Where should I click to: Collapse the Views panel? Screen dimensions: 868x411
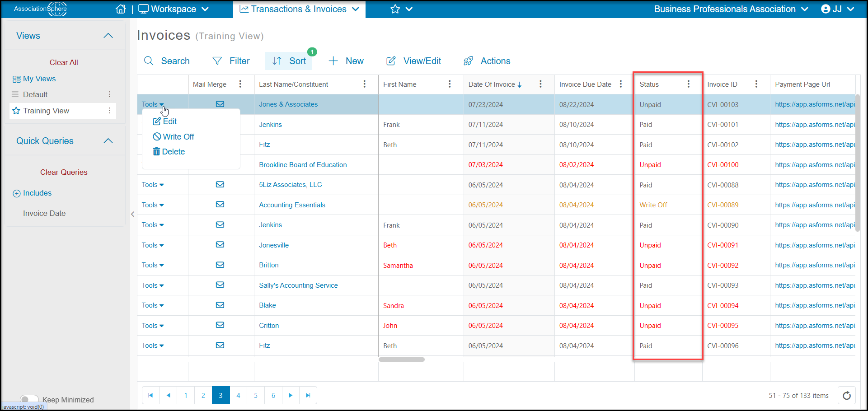(x=108, y=36)
